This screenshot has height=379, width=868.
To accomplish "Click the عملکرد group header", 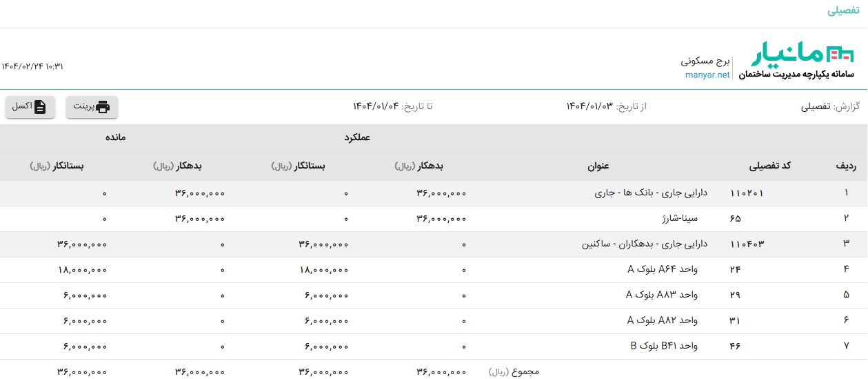I will (357, 137).
